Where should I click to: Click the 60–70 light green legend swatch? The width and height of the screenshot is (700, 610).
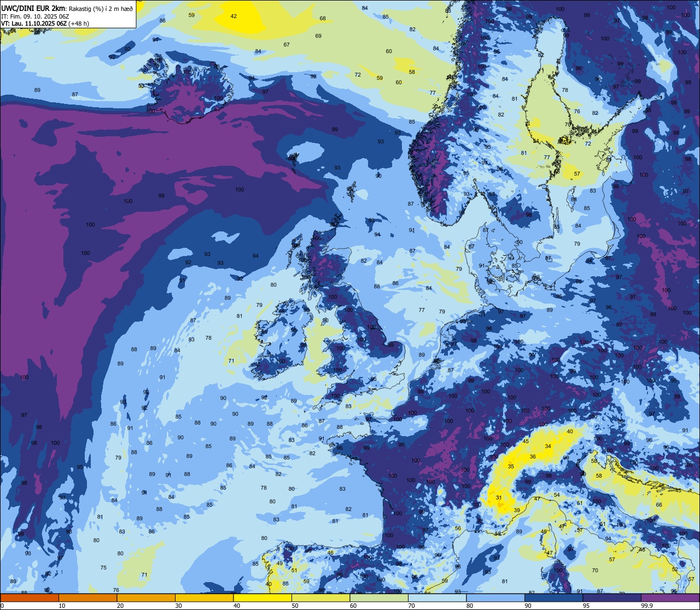379,597
